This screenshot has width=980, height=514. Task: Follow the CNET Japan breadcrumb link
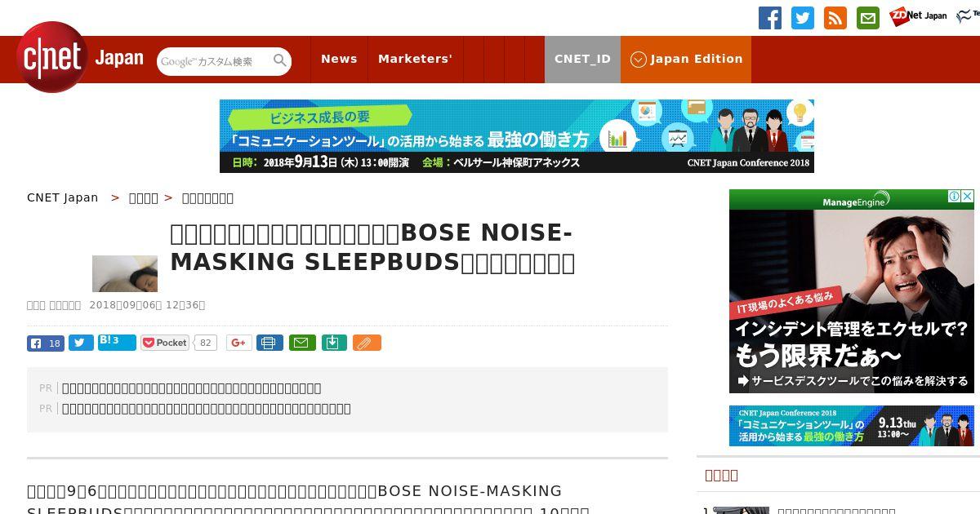[x=63, y=197]
